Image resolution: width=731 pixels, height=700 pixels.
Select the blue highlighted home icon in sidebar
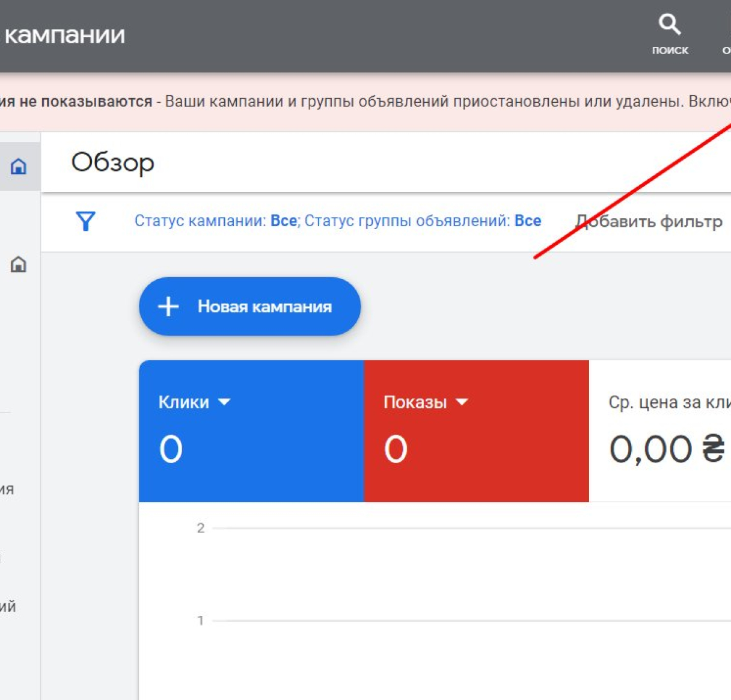(x=19, y=166)
